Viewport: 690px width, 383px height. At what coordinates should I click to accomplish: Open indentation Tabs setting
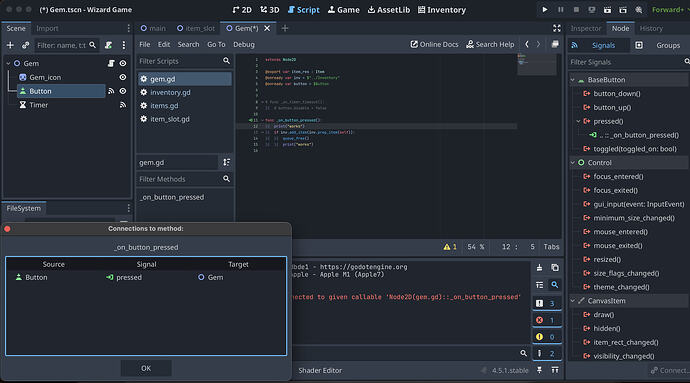pos(551,247)
